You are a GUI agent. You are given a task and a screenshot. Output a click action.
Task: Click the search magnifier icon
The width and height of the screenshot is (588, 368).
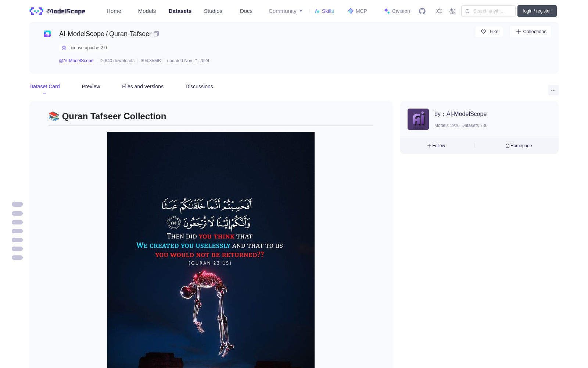tap(468, 11)
